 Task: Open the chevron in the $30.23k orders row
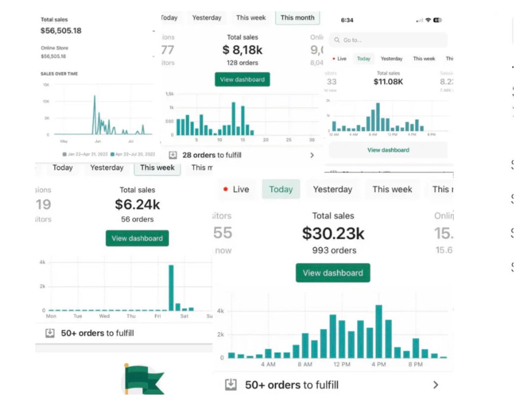pos(435,385)
